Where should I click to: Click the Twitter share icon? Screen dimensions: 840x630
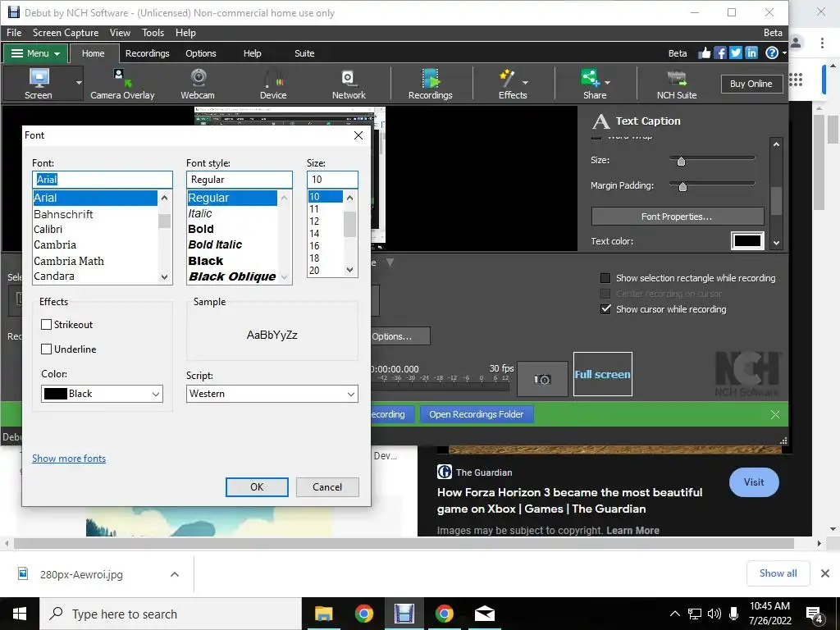[x=736, y=52]
